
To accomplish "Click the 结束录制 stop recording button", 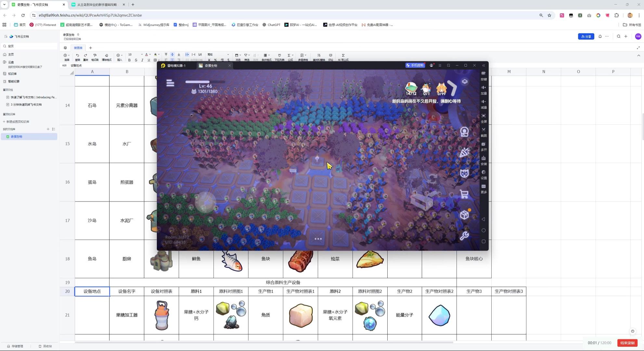I will click(627, 343).
